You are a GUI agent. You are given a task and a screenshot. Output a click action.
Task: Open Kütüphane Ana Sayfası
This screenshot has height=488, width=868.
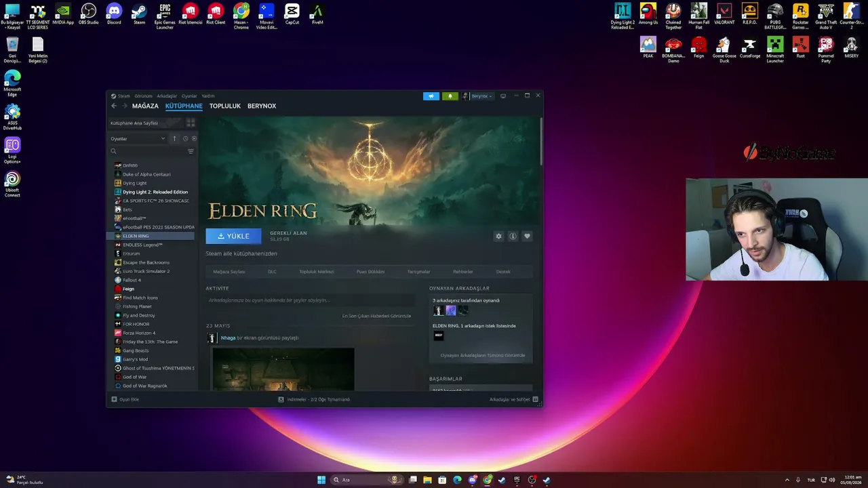click(134, 123)
